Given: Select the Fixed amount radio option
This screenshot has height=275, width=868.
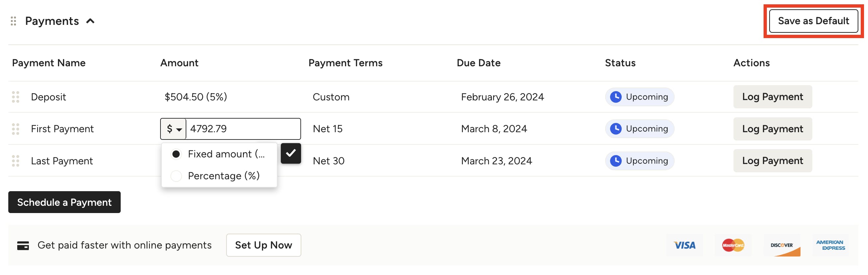Looking at the screenshot, I should tap(176, 154).
